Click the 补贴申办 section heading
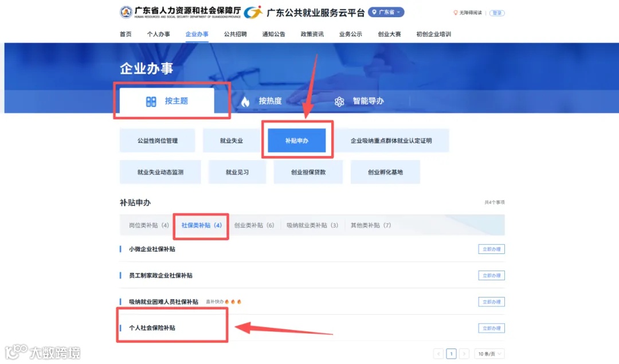Viewport: 619px width, 364px height. (135, 203)
